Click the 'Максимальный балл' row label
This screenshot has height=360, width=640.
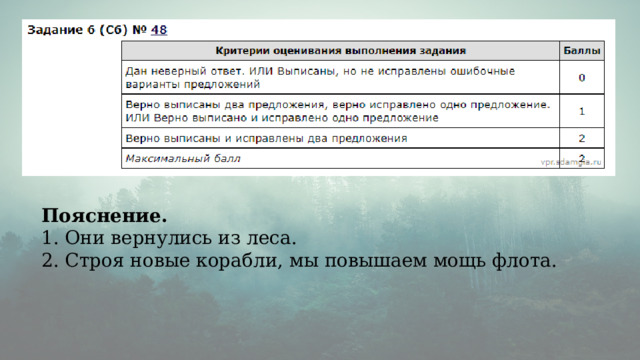[183, 158]
